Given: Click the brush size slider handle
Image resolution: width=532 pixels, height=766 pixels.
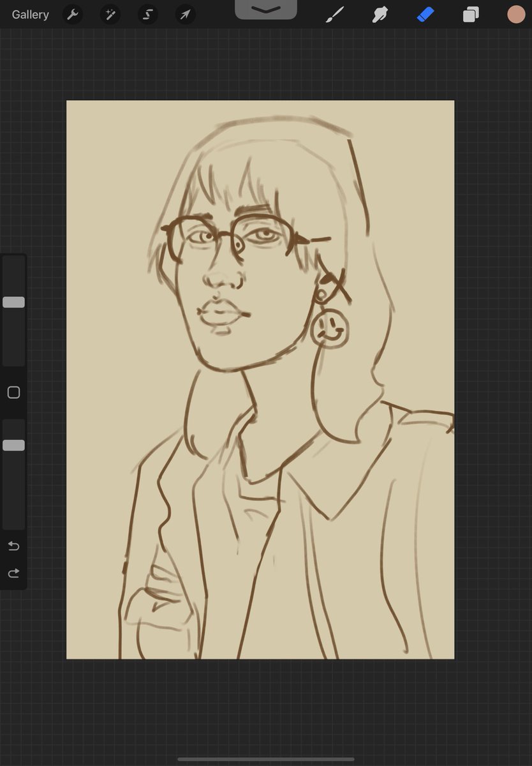Looking at the screenshot, I should 13,302.
